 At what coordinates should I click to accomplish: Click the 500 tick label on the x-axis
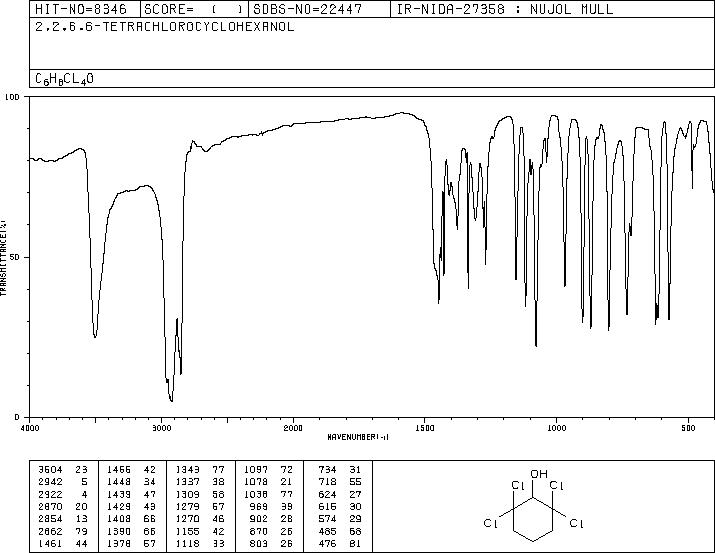(x=688, y=428)
